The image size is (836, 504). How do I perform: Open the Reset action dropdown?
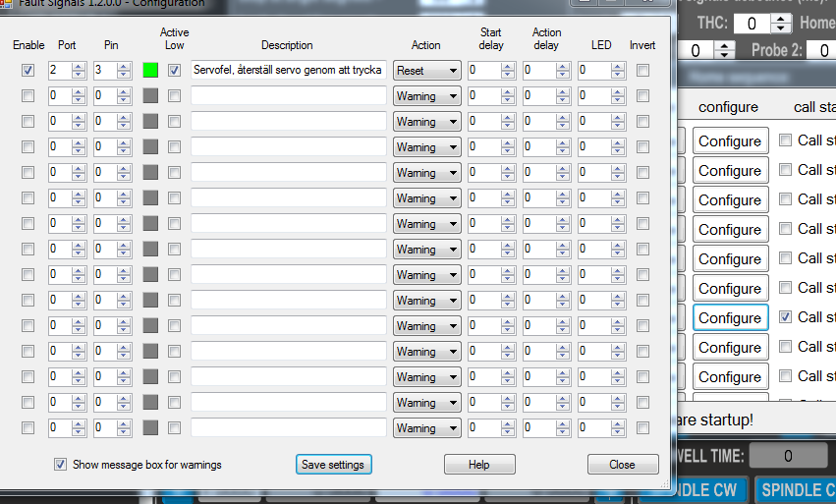click(x=427, y=71)
